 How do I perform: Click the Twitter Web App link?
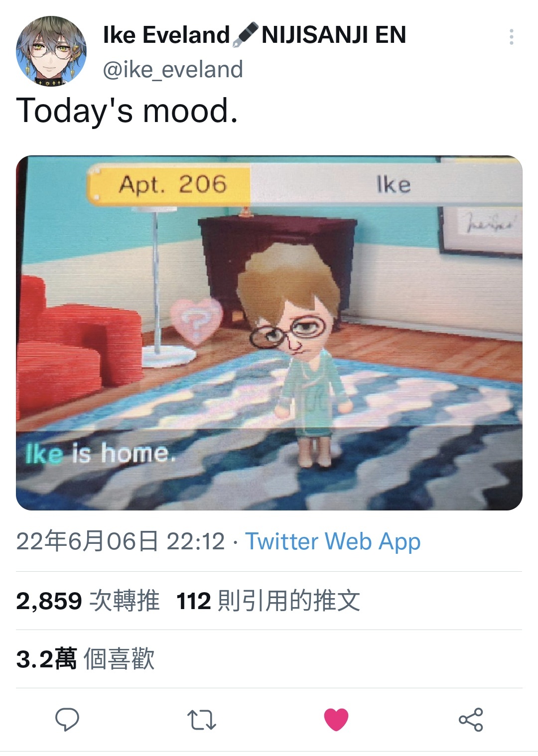pos(333,541)
